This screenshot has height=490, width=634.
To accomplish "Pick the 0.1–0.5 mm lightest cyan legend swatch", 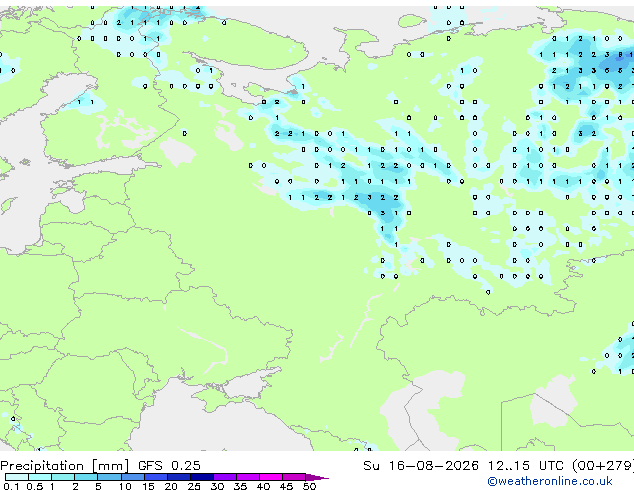I will tap(17, 477).
